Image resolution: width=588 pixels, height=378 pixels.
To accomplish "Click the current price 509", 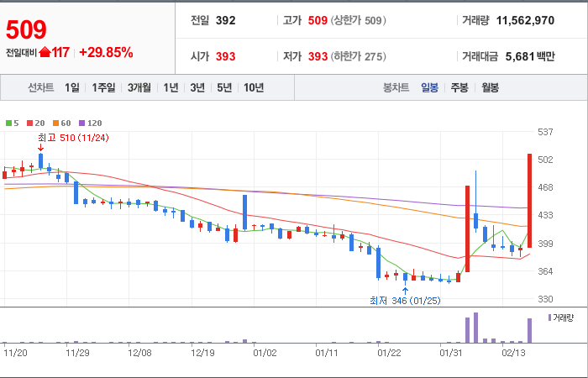I will pyautogui.click(x=26, y=30).
